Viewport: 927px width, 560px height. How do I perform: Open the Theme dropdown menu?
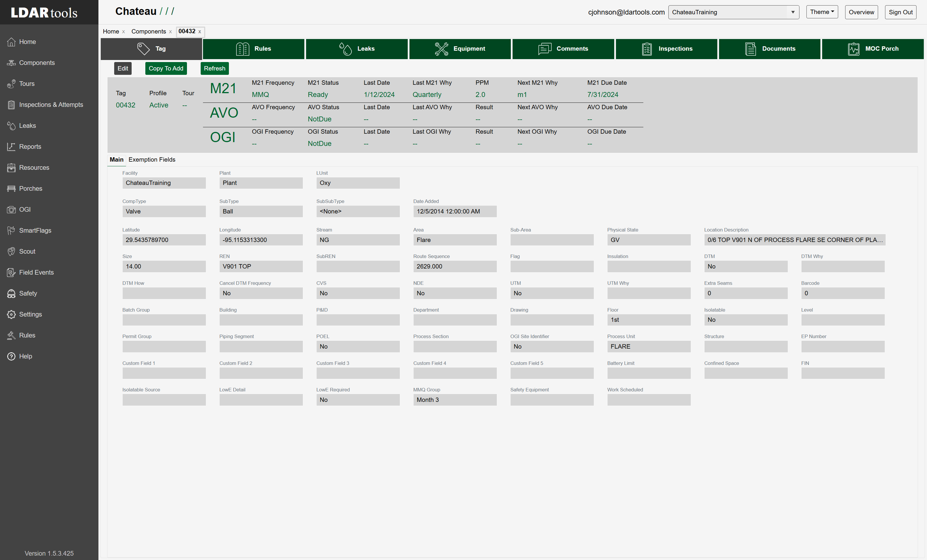click(822, 12)
